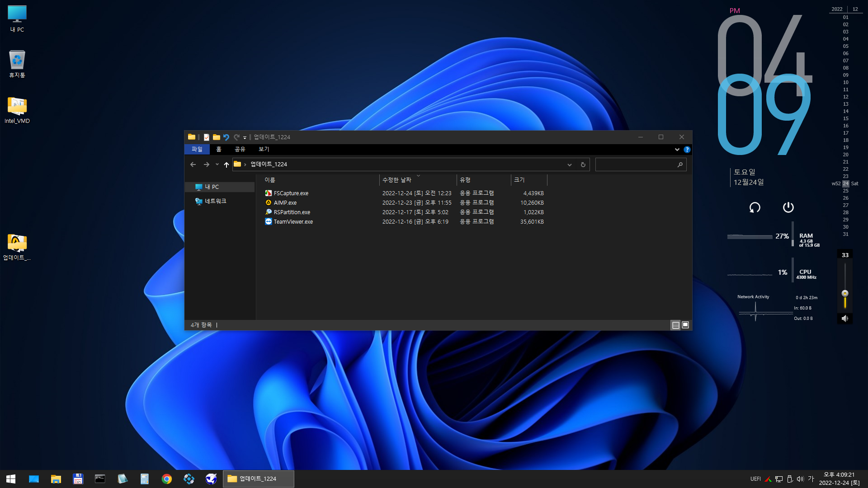868x488 pixels.
Task: Open the 공유 ribbon tab
Action: 240,149
